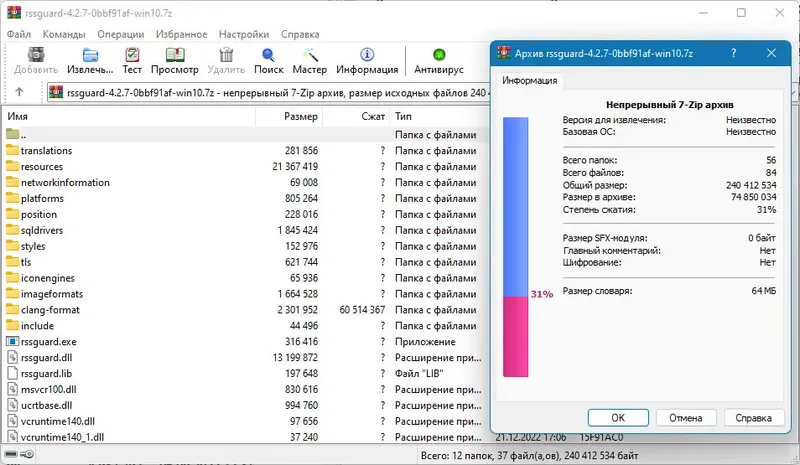800x465 pixels.
Task: Click the WinRAR icon in title bar
Action: (14, 13)
